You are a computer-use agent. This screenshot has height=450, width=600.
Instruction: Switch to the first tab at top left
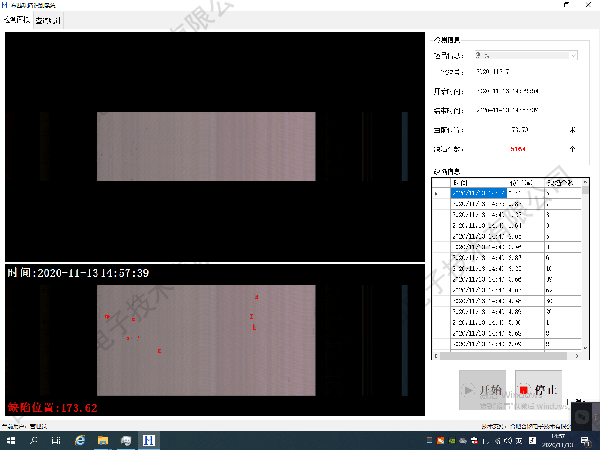(17, 20)
